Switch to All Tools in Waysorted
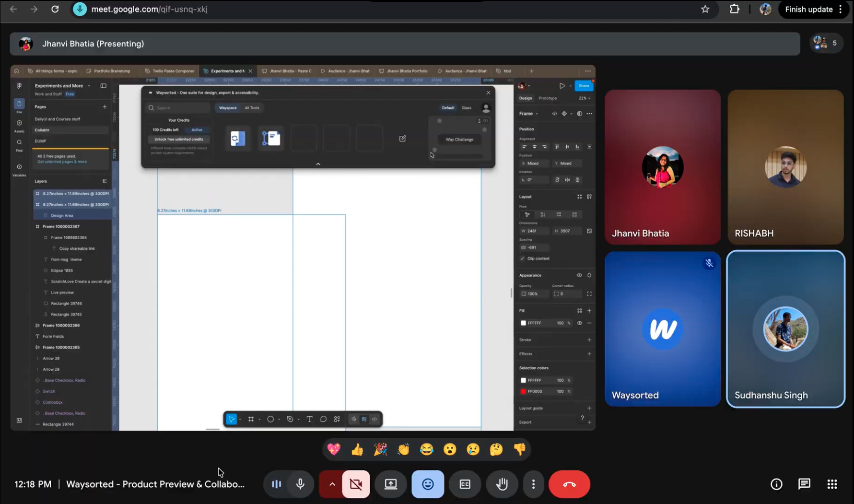This screenshot has height=504, width=854. [x=252, y=108]
